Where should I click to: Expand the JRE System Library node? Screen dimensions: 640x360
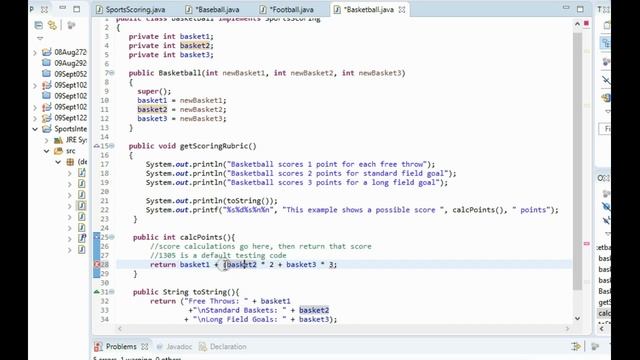(x=47, y=140)
